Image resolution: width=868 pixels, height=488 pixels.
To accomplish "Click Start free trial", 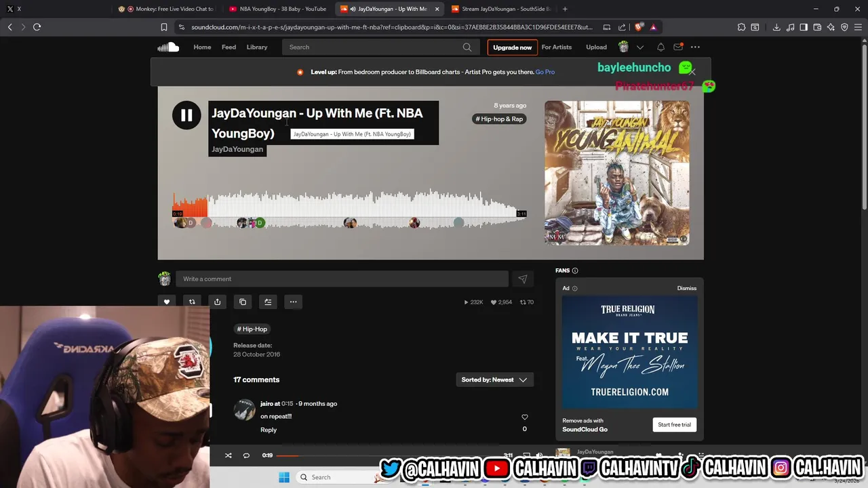I will click(674, 424).
